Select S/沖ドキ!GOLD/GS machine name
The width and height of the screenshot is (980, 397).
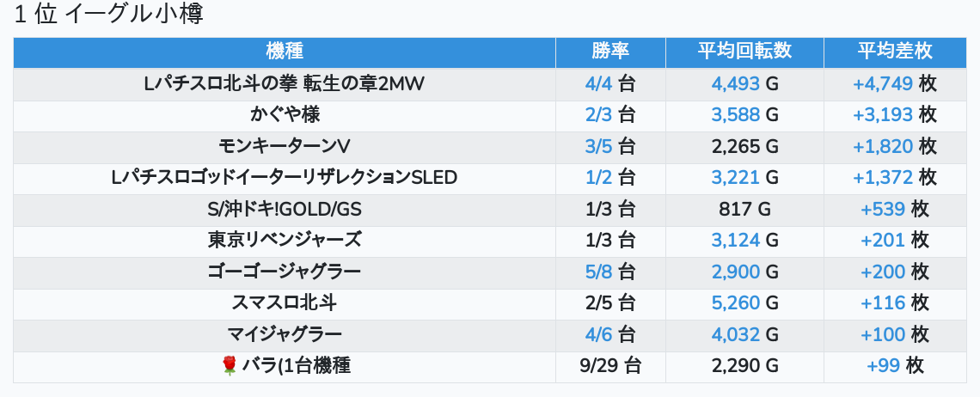(x=285, y=209)
